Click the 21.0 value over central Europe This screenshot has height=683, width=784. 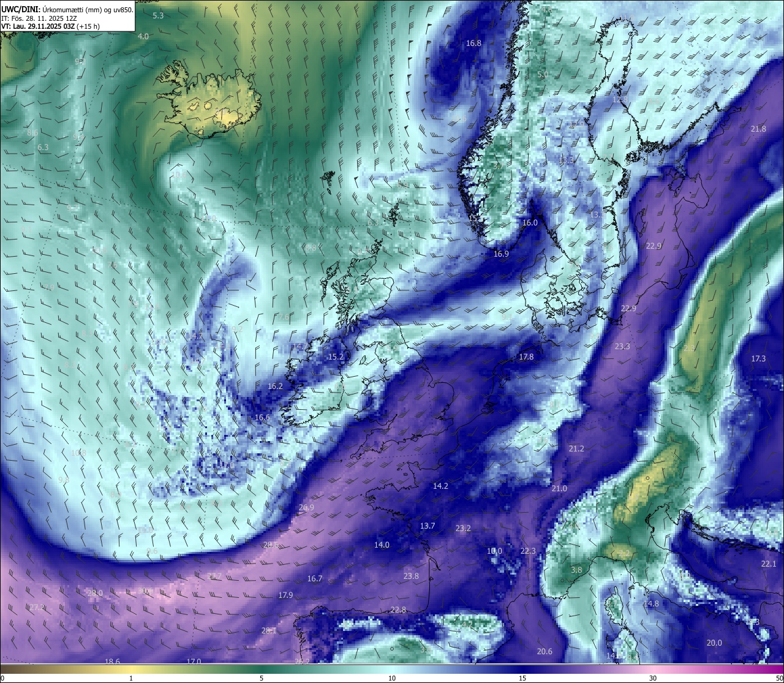pyautogui.click(x=559, y=489)
